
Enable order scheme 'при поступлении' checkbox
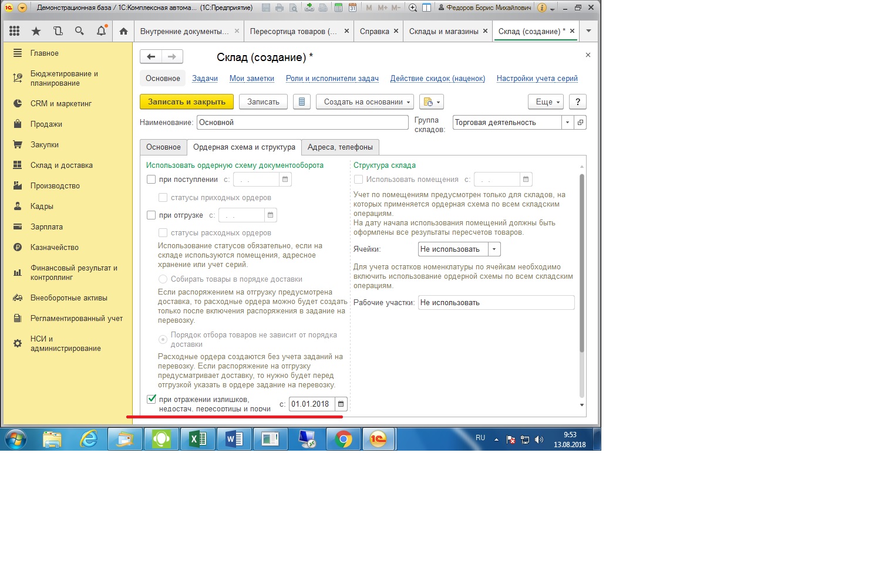coord(152,180)
